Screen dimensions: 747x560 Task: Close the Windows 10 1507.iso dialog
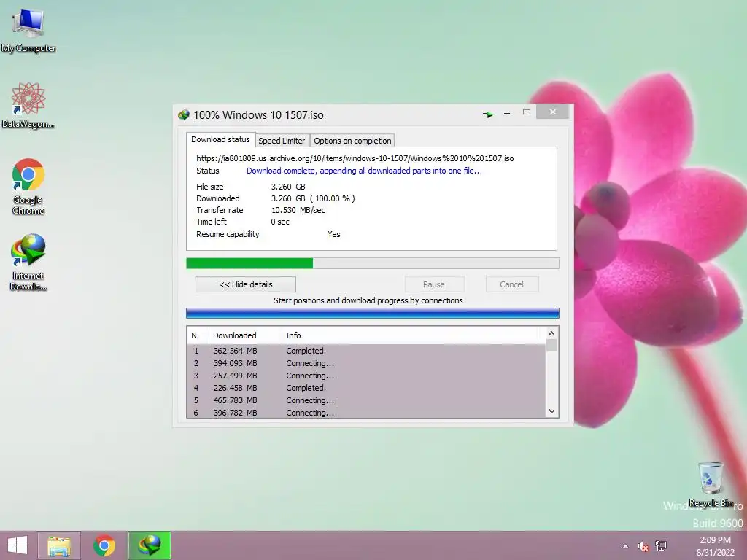[x=553, y=112]
